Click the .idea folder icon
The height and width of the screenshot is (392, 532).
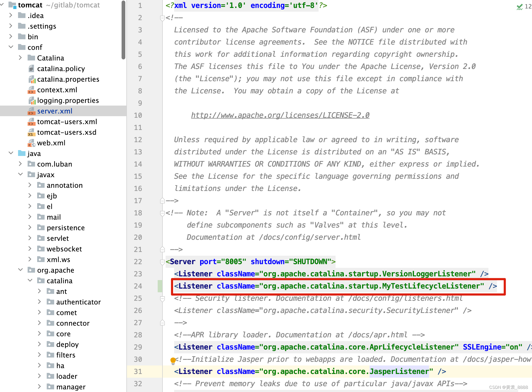[22, 15]
